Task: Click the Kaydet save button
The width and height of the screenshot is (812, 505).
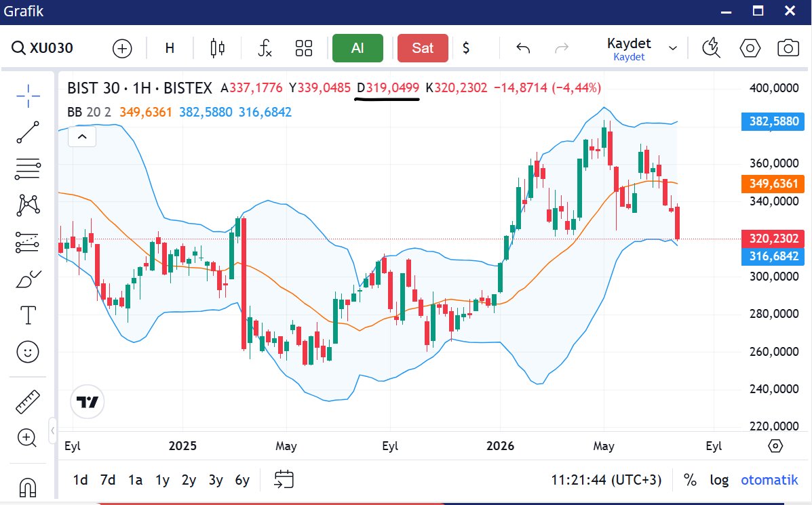Action: [629, 49]
